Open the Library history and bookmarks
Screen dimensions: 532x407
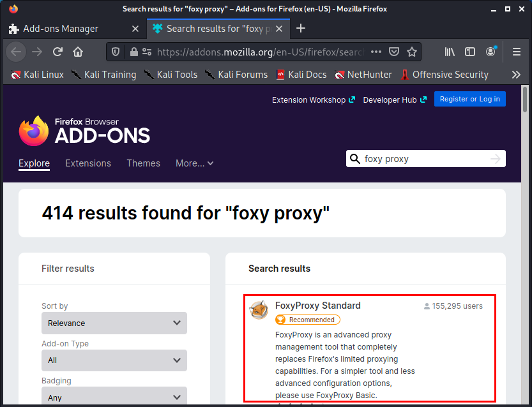point(450,52)
